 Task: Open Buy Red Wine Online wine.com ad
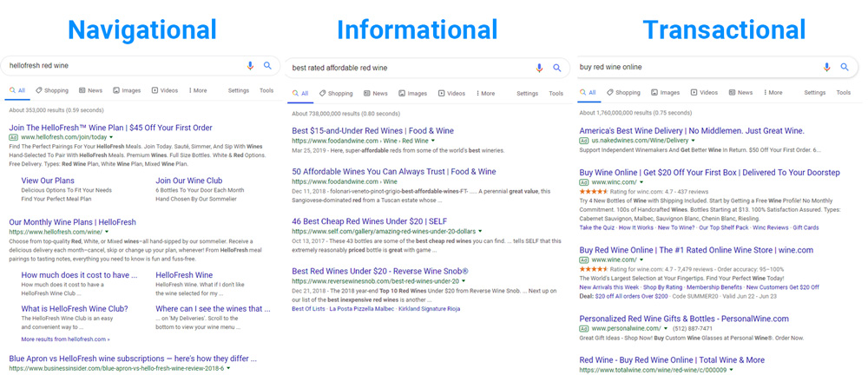pos(696,250)
